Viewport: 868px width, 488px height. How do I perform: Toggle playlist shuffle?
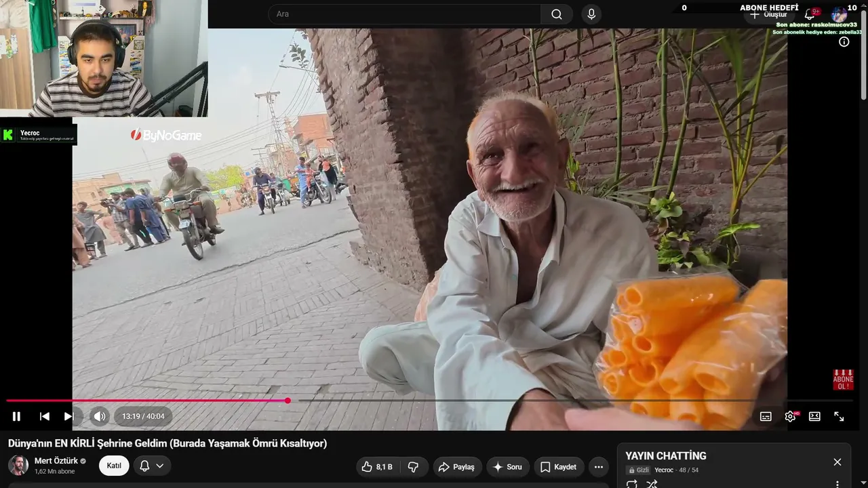[652, 484]
